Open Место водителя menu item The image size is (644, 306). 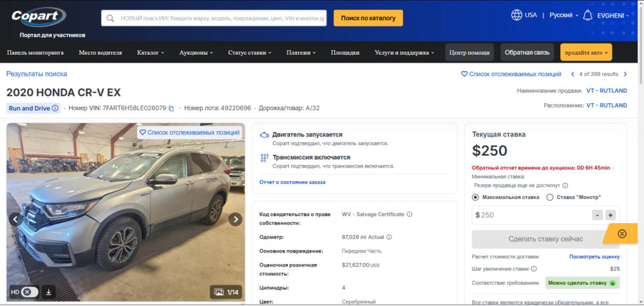click(x=100, y=53)
